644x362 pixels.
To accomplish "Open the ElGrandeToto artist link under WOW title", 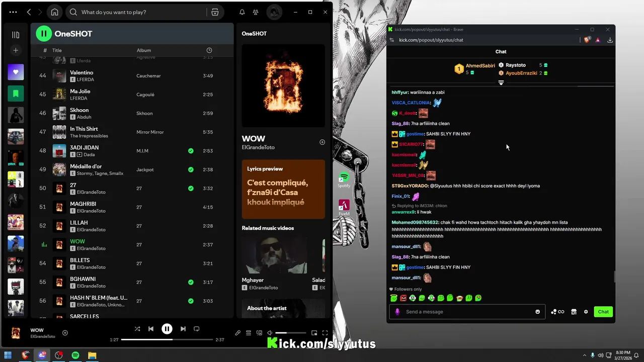I will pyautogui.click(x=258, y=147).
